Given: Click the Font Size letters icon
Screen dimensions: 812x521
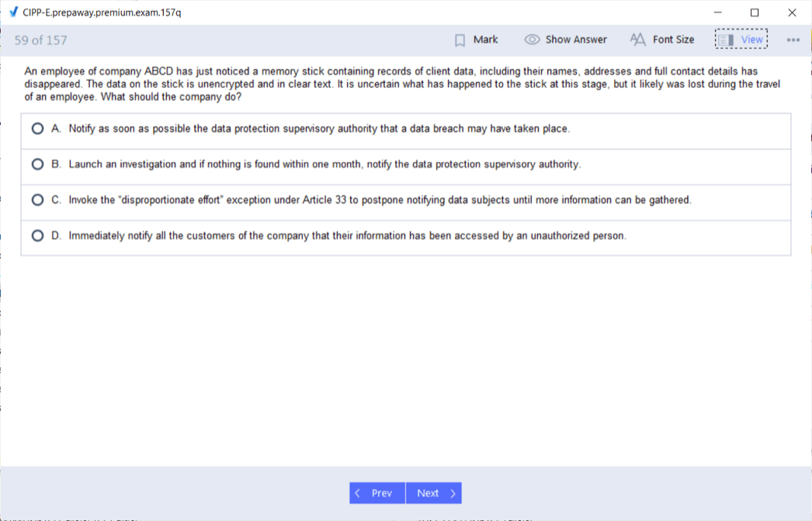Looking at the screenshot, I should [637, 40].
